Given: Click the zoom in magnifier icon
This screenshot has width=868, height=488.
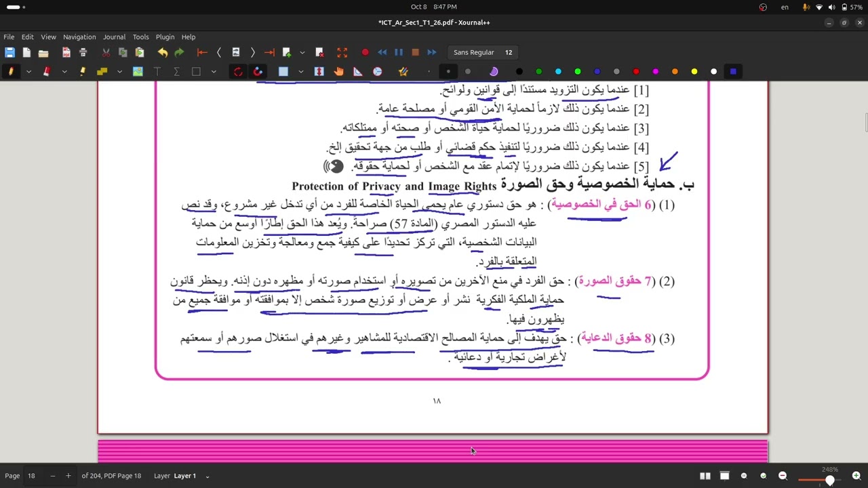Looking at the screenshot, I should [856, 476].
